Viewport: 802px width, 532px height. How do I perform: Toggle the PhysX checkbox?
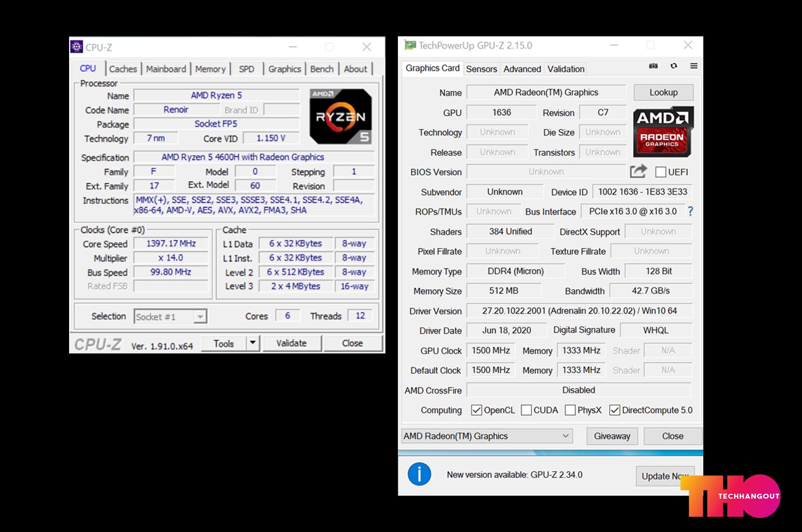click(x=570, y=410)
